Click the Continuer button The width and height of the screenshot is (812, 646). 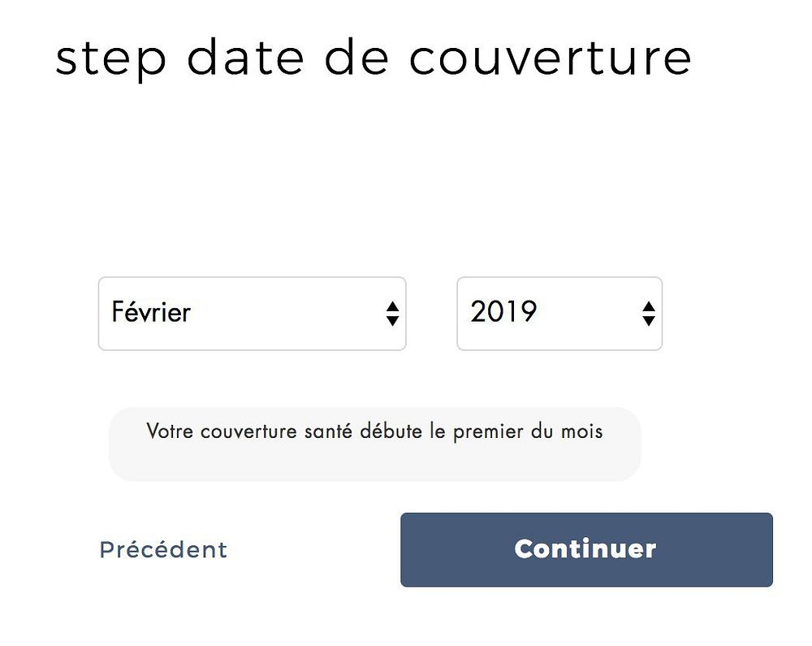pyautogui.click(x=586, y=549)
